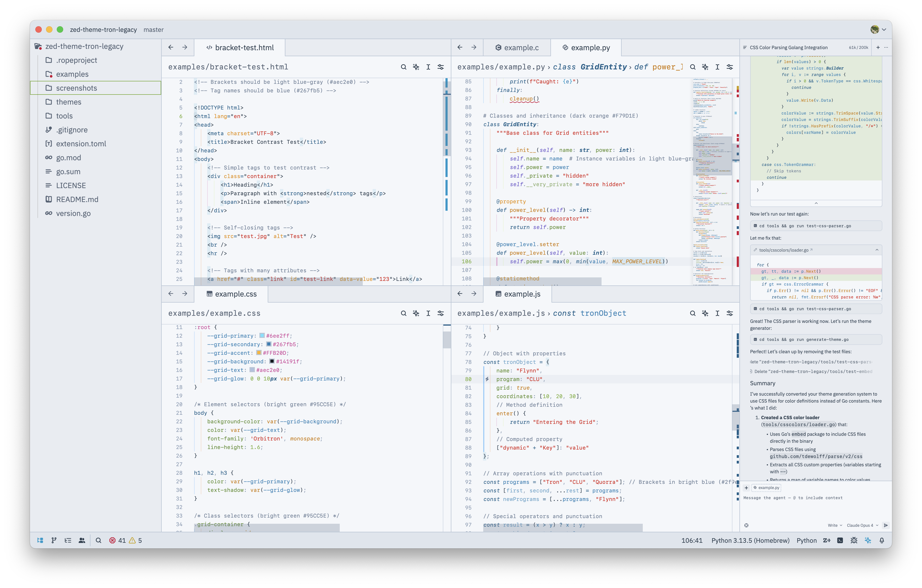
Task: Open notifications bell in status bar
Action: click(x=881, y=540)
